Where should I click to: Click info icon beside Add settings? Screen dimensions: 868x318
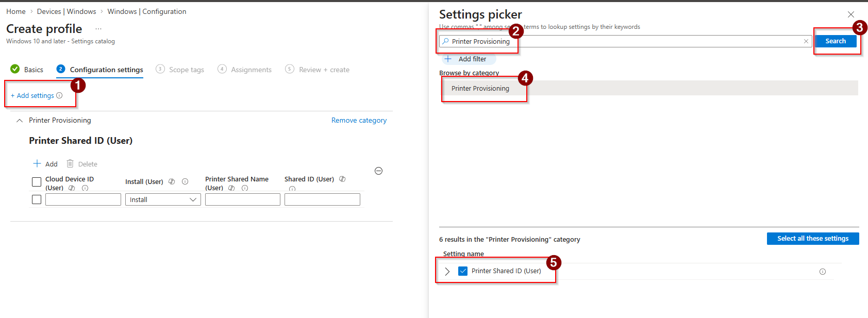[x=59, y=95]
